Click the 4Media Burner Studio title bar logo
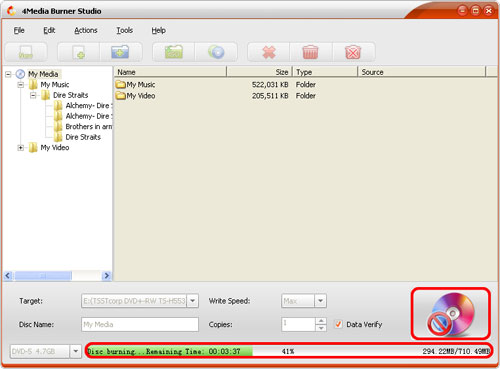The height and width of the screenshot is (369, 500). (11, 11)
